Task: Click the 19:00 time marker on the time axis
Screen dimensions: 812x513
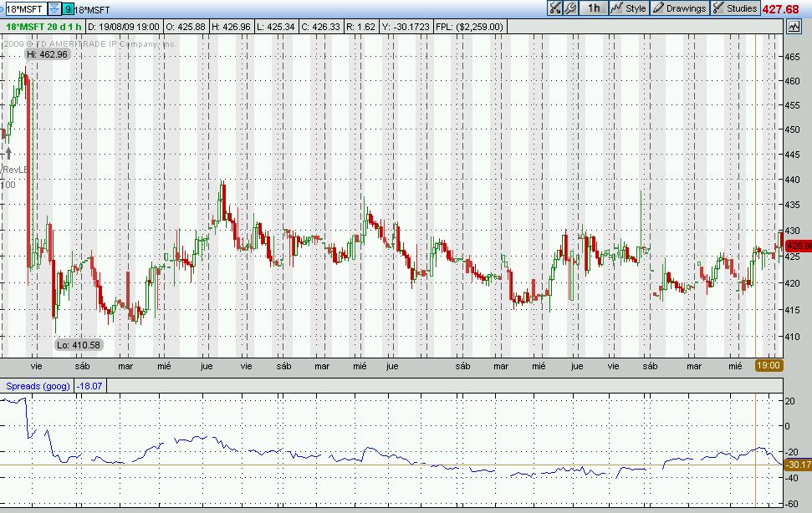Action: click(769, 365)
